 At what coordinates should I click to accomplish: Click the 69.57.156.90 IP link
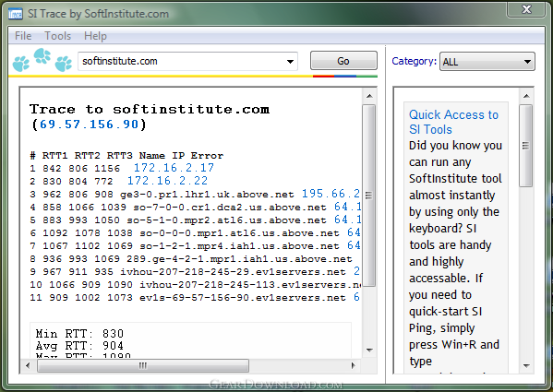click(89, 125)
